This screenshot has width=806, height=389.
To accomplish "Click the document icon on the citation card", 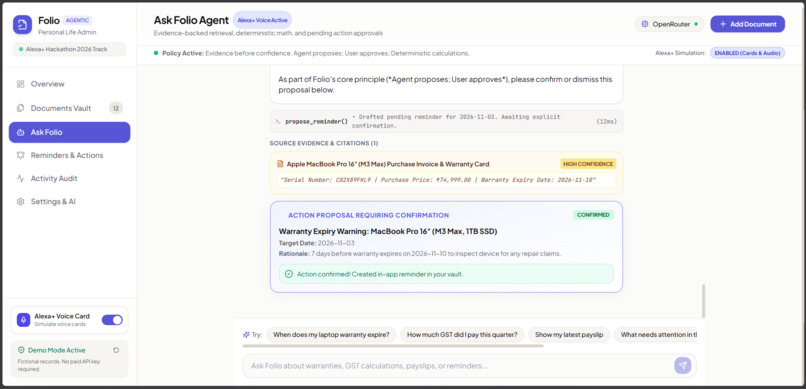I will pyautogui.click(x=280, y=164).
